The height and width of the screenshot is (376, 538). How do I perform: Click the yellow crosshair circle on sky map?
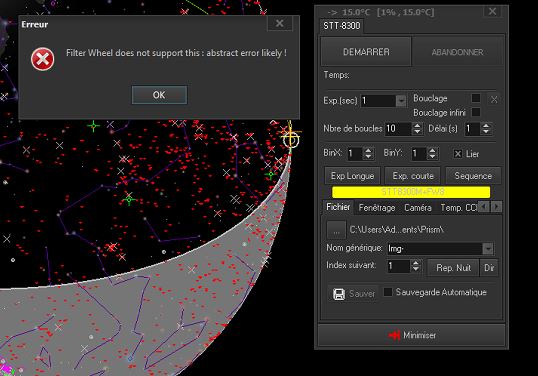tap(291, 139)
